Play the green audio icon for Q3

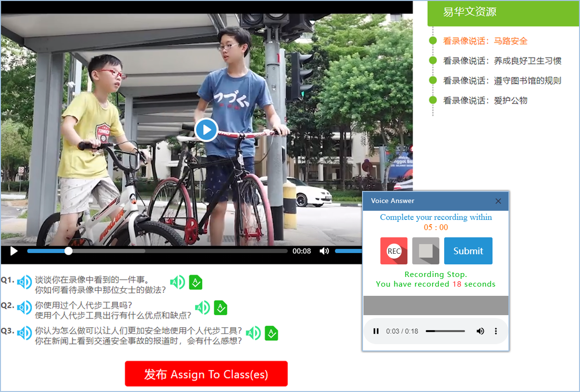coord(253,333)
